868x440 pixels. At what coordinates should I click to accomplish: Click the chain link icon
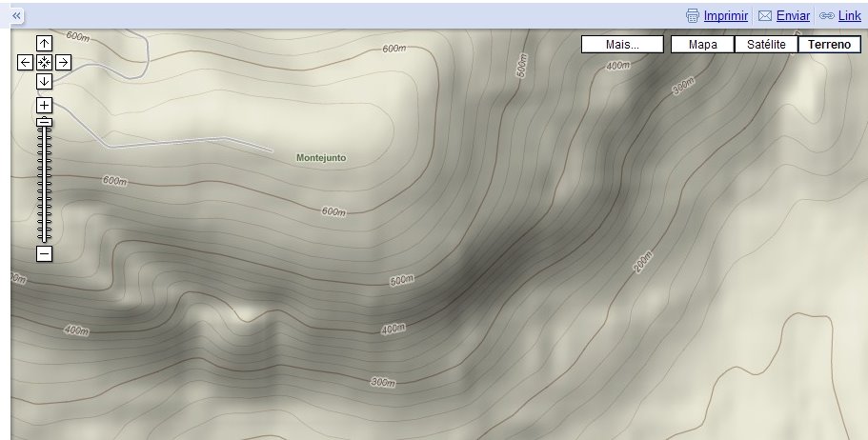[826, 16]
